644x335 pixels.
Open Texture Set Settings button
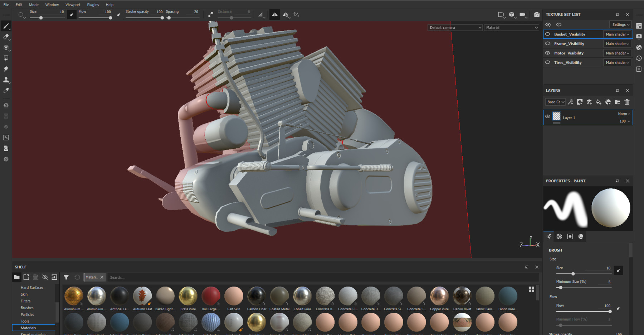620,24
